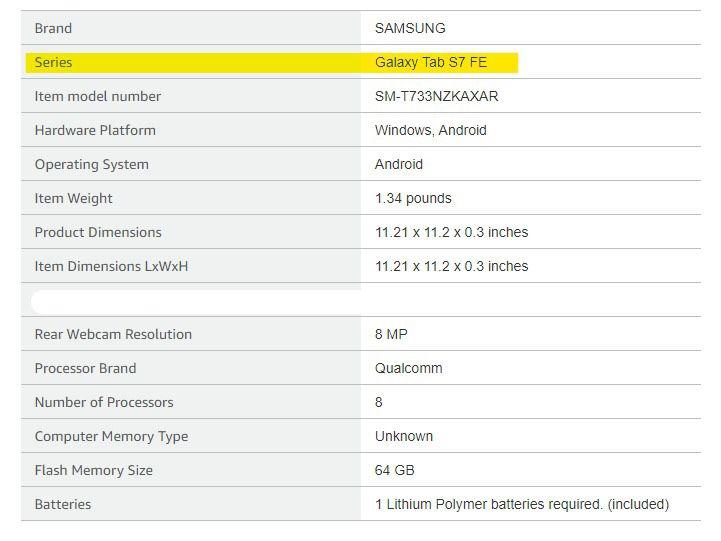
Task: Click the Product Dimensions inches value
Action: point(451,232)
